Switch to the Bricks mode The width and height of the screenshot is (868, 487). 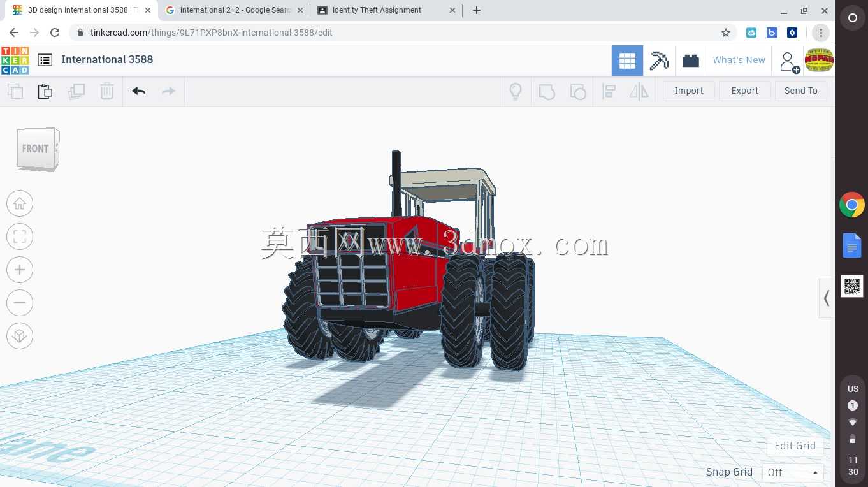[x=691, y=61]
